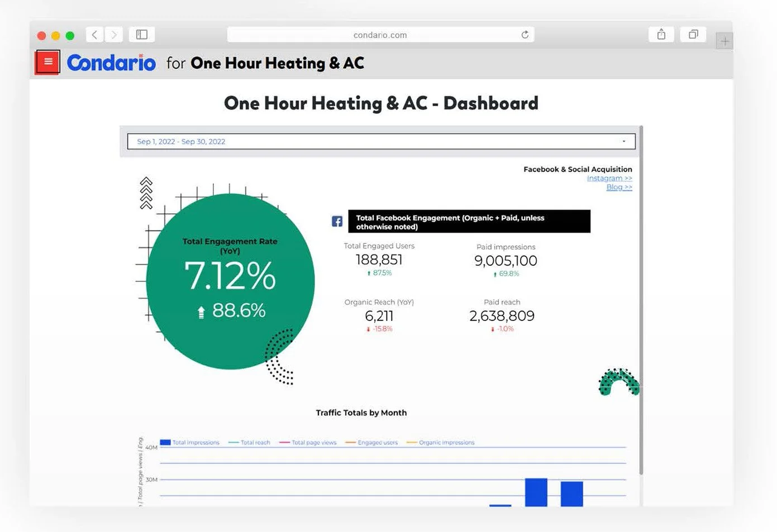Toggle Total reach legend series

(x=249, y=442)
